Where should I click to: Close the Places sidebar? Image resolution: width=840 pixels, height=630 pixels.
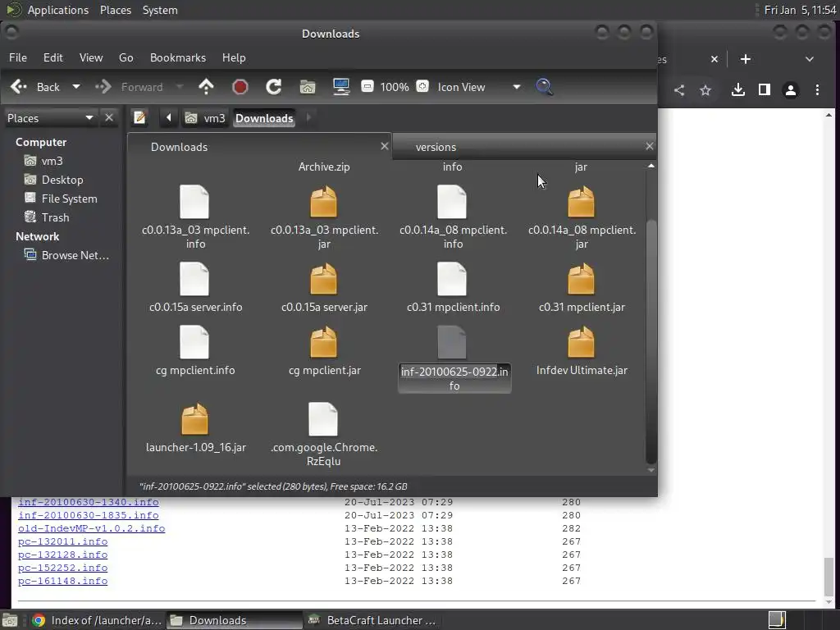pos(109,117)
